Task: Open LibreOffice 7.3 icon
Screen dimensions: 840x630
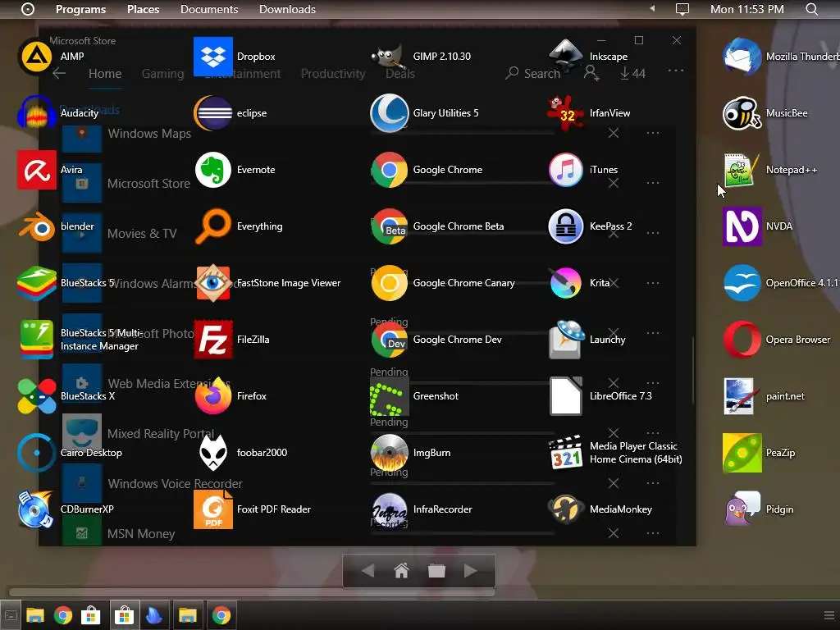Action: pos(566,396)
